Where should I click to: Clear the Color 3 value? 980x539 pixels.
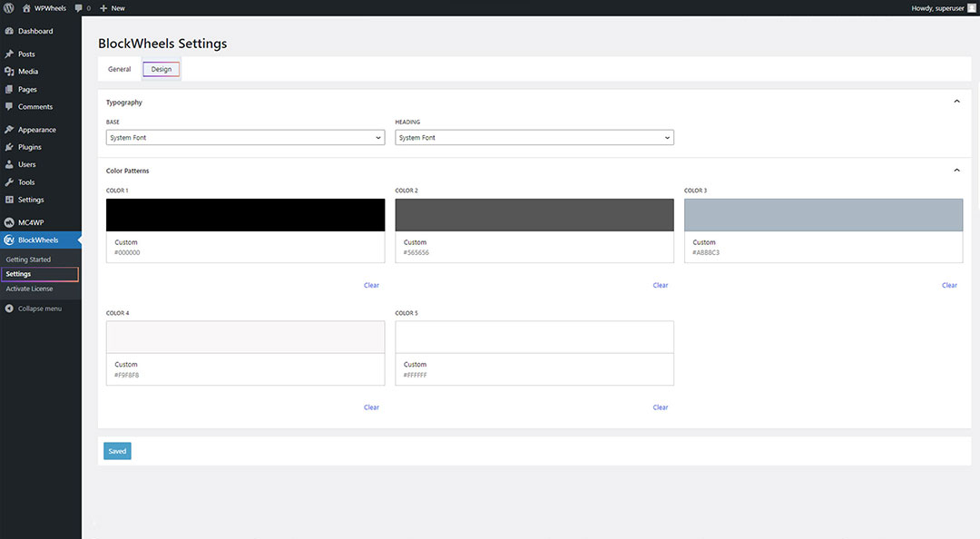[949, 285]
